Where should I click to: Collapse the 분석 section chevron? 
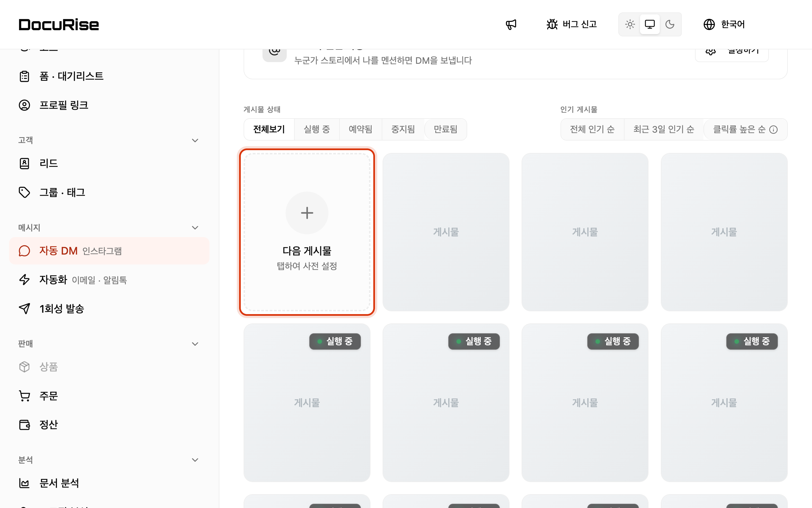click(195, 460)
